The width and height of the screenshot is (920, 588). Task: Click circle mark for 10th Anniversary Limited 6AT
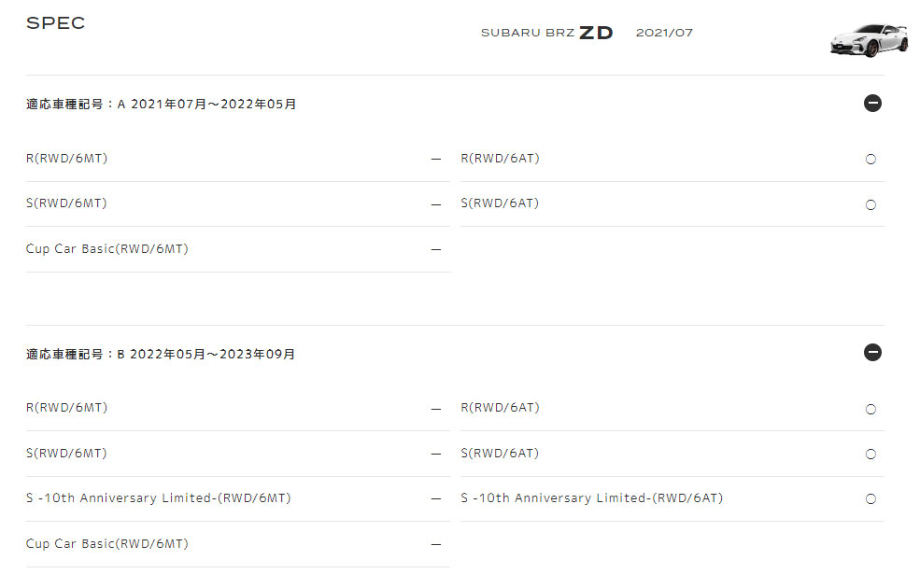pyautogui.click(x=870, y=499)
